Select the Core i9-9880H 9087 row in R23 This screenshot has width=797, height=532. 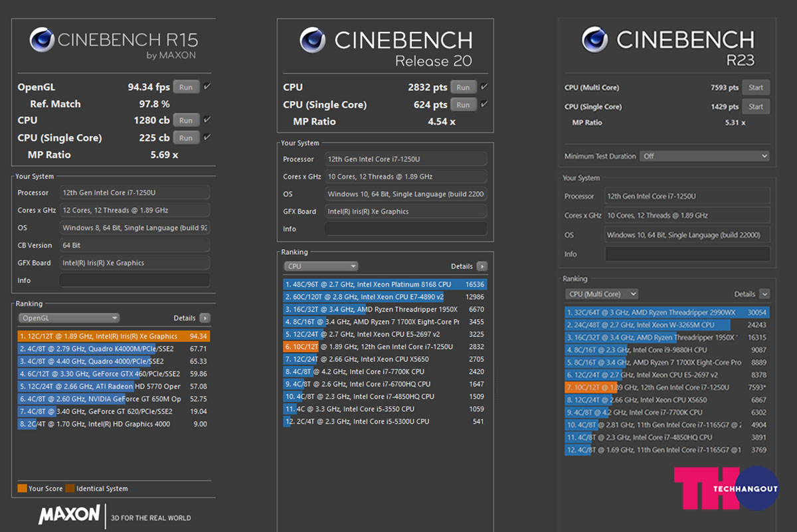point(667,350)
